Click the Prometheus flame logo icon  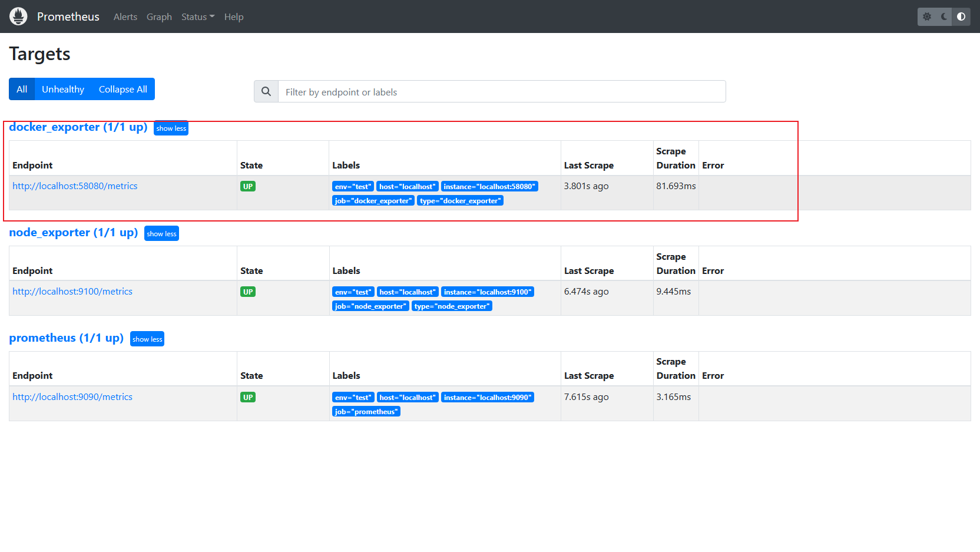[x=18, y=16]
